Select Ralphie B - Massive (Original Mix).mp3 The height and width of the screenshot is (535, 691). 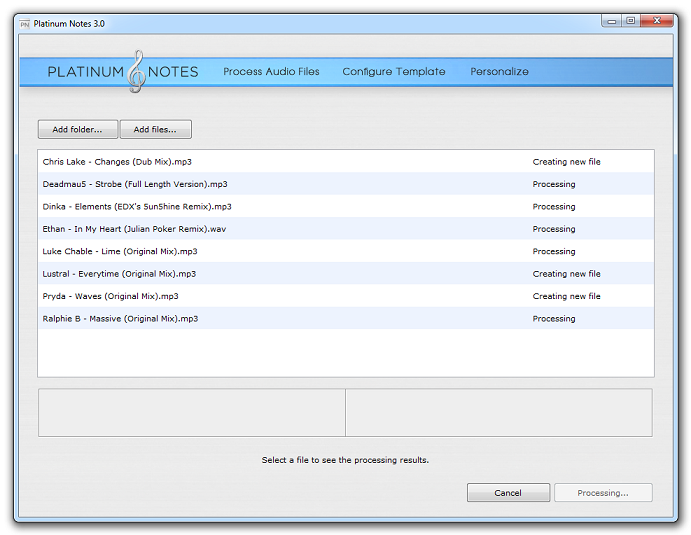point(120,319)
